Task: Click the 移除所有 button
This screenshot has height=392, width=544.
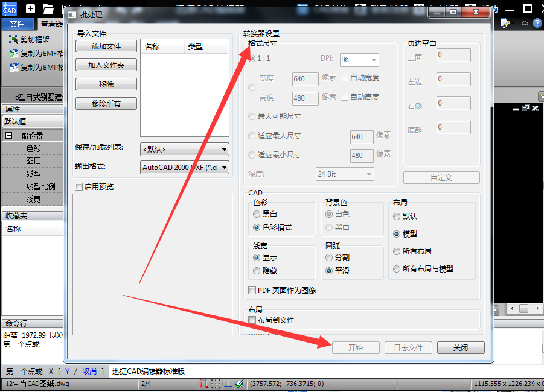Action: (106, 103)
